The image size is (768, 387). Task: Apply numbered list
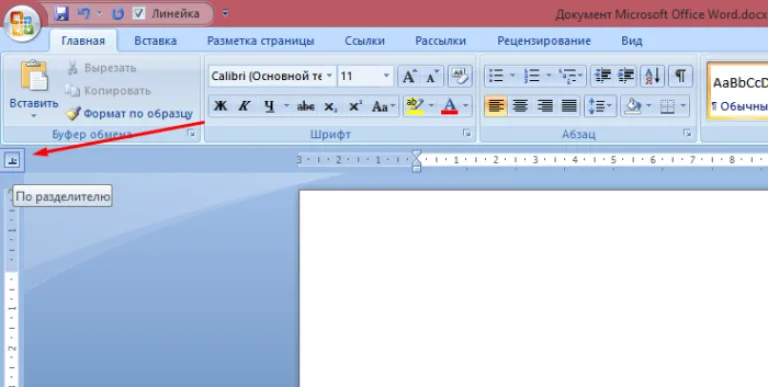(x=531, y=76)
